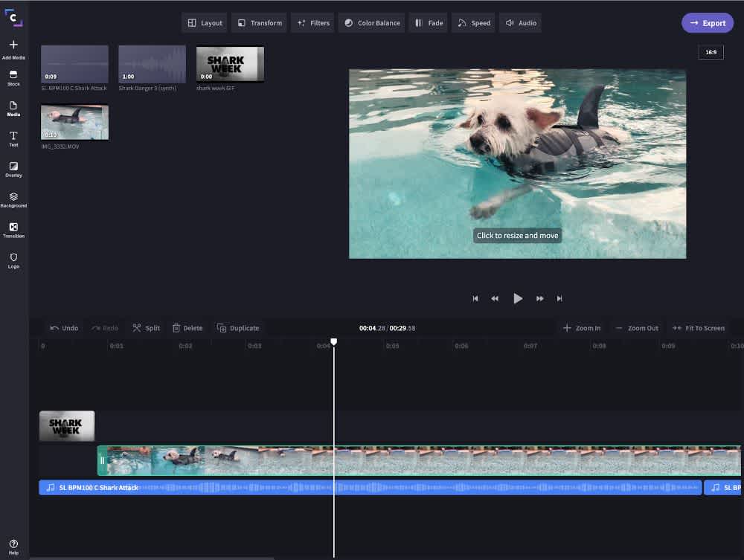Delete the selected clip
Viewport: 744px width, 560px height.
tap(187, 328)
